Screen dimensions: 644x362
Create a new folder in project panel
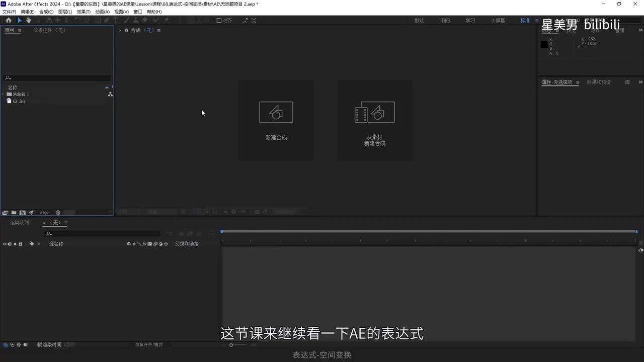click(x=14, y=213)
